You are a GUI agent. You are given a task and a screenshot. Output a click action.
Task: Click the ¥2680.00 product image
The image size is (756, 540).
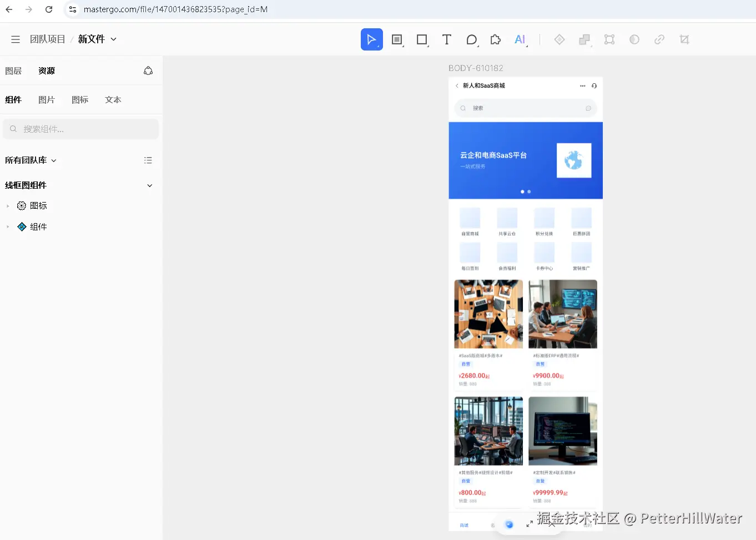tap(488, 314)
